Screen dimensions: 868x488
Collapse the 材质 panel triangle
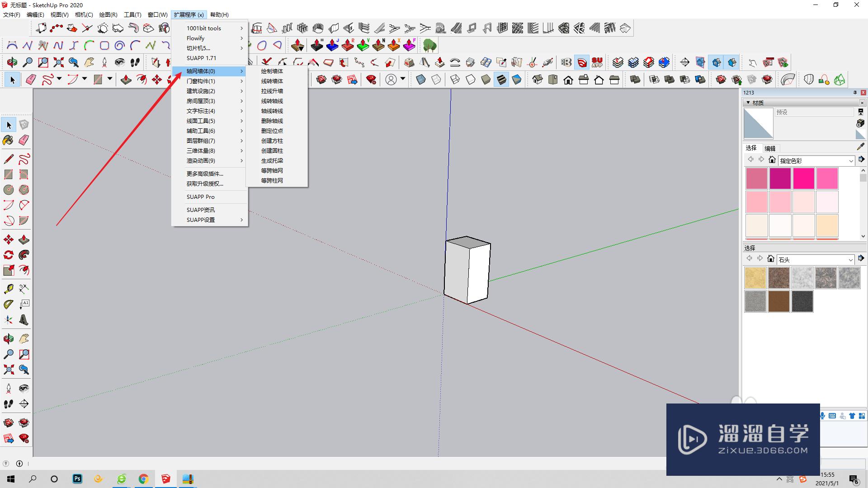click(748, 103)
